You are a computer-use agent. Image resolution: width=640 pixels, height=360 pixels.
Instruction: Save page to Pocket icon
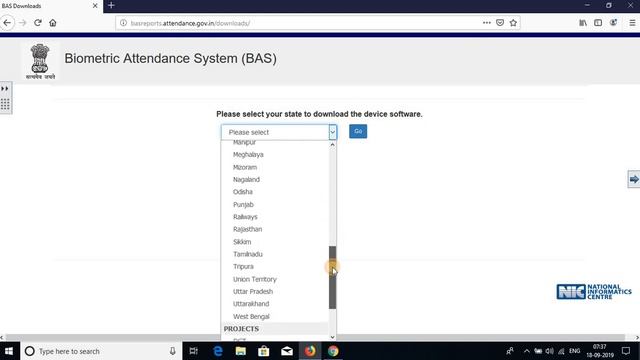500,23
